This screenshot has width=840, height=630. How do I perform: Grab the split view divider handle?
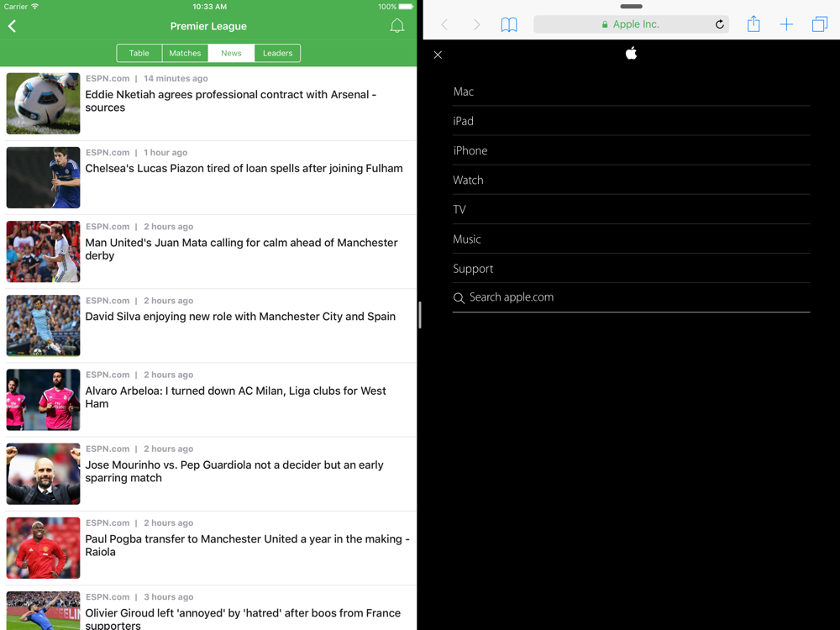click(420, 315)
